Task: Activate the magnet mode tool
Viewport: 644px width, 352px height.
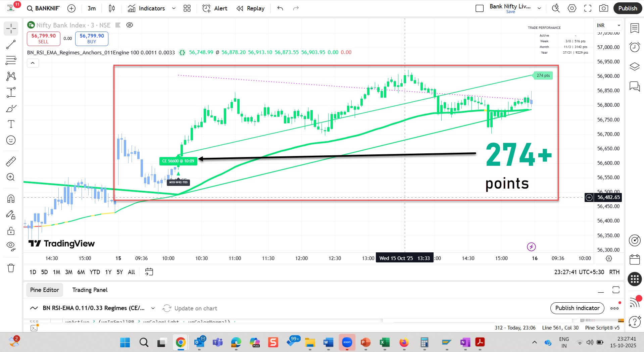Action: pos(11,199)
